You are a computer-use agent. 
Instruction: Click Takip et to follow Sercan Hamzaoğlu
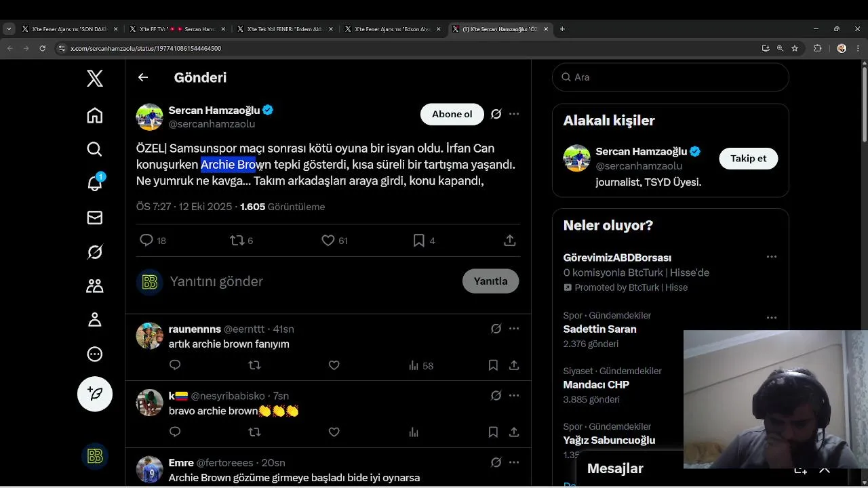click(748, 158)
